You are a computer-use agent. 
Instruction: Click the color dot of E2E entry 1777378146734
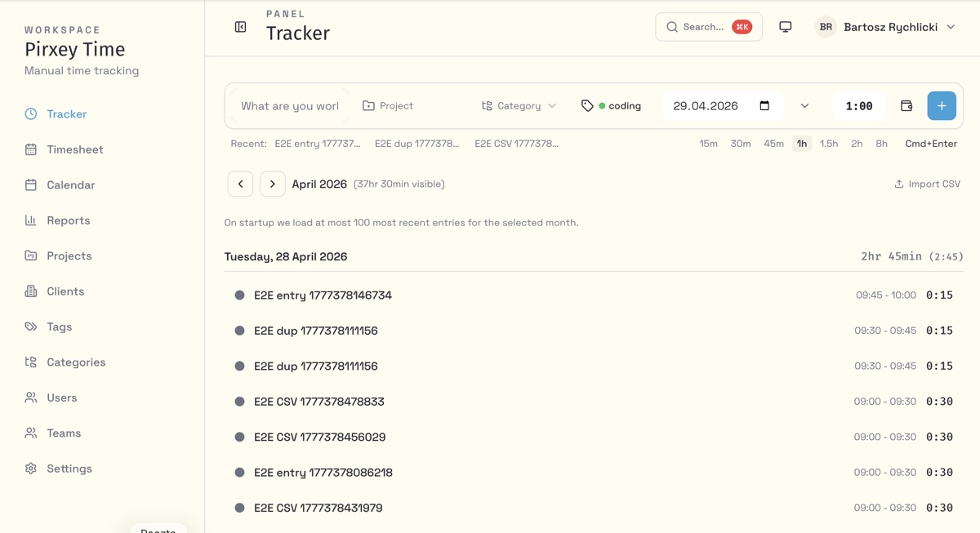tap(239, 295)
